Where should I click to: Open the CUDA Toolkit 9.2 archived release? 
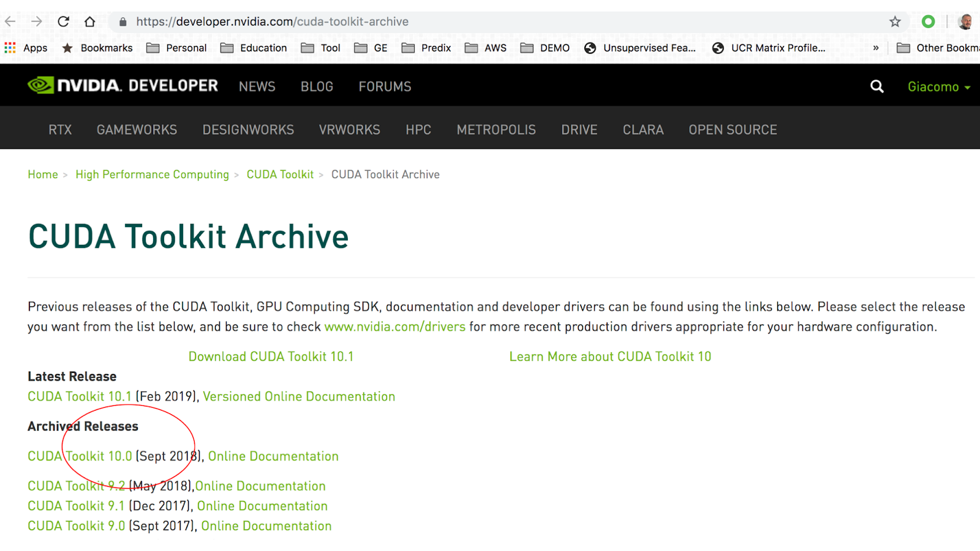pyautogui.click(x=76, y=486)
